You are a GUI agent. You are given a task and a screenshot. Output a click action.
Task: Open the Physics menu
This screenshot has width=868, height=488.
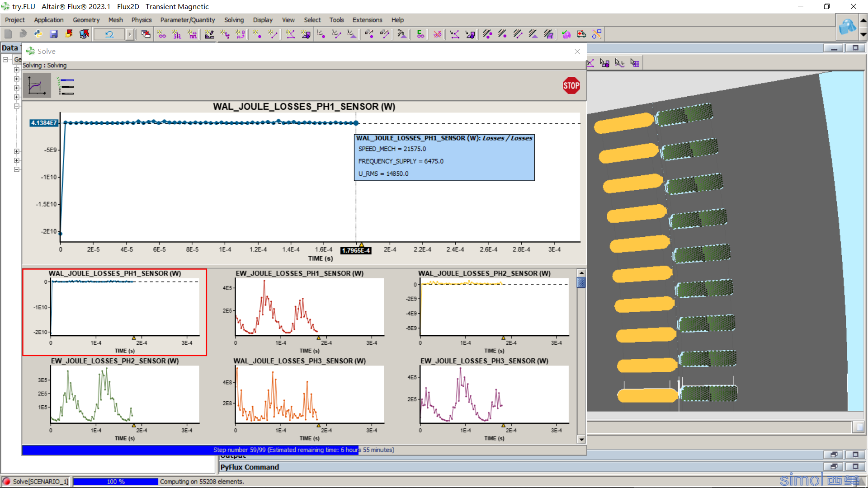[x=142, y=20]
